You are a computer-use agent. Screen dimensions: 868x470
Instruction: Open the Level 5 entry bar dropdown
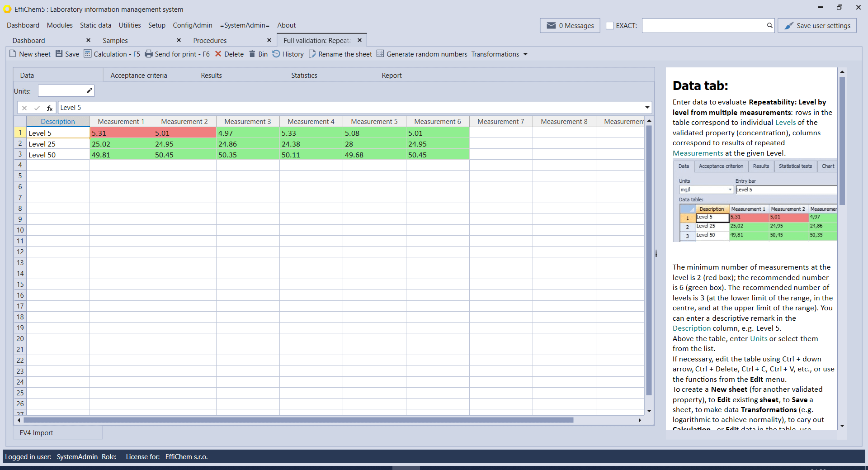647,108
